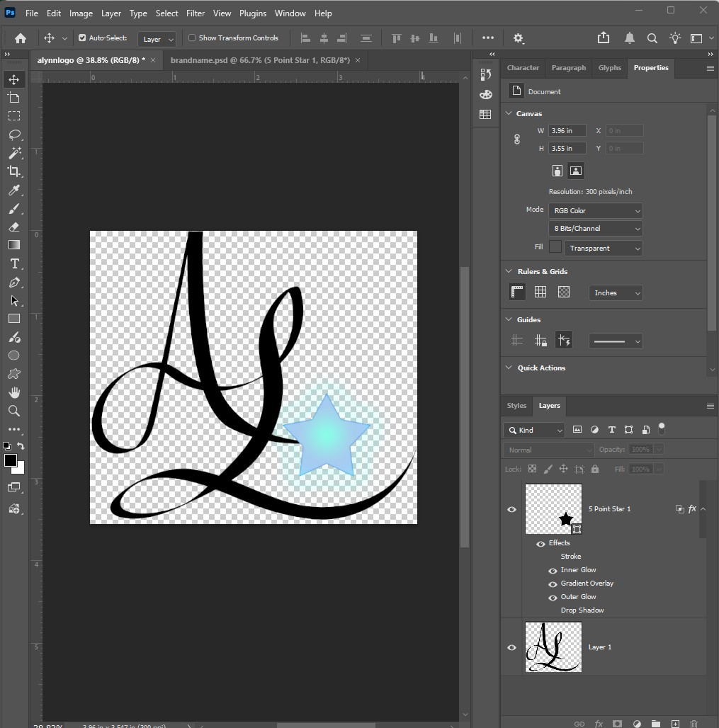Open the Filter menu

[x=196, y=13]
